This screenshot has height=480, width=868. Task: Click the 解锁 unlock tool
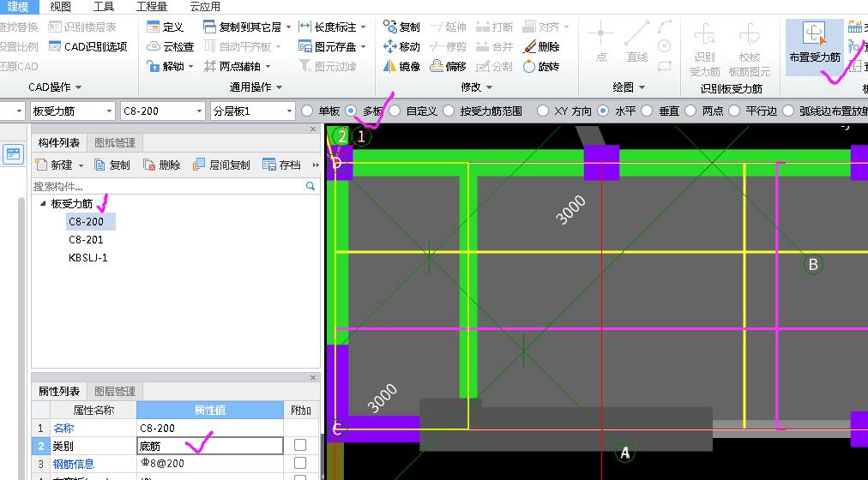165,66
